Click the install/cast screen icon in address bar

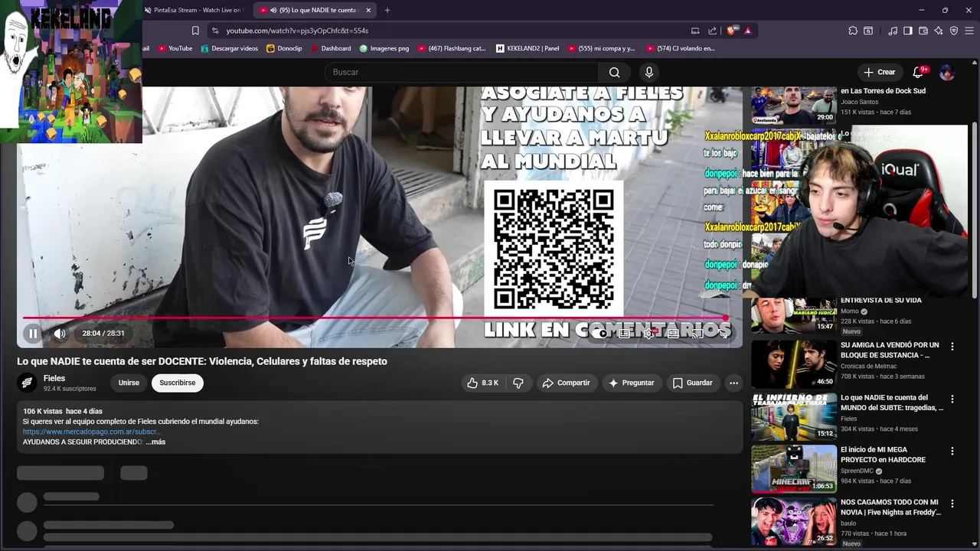(x=695, y=31)
